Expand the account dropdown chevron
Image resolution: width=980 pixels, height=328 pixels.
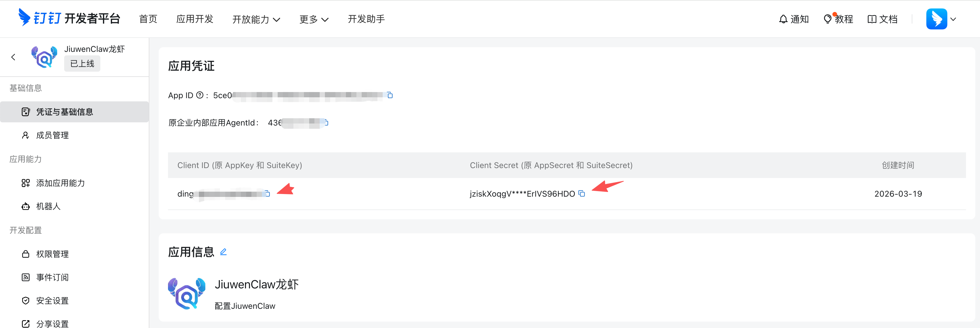[x=953, y=19]
